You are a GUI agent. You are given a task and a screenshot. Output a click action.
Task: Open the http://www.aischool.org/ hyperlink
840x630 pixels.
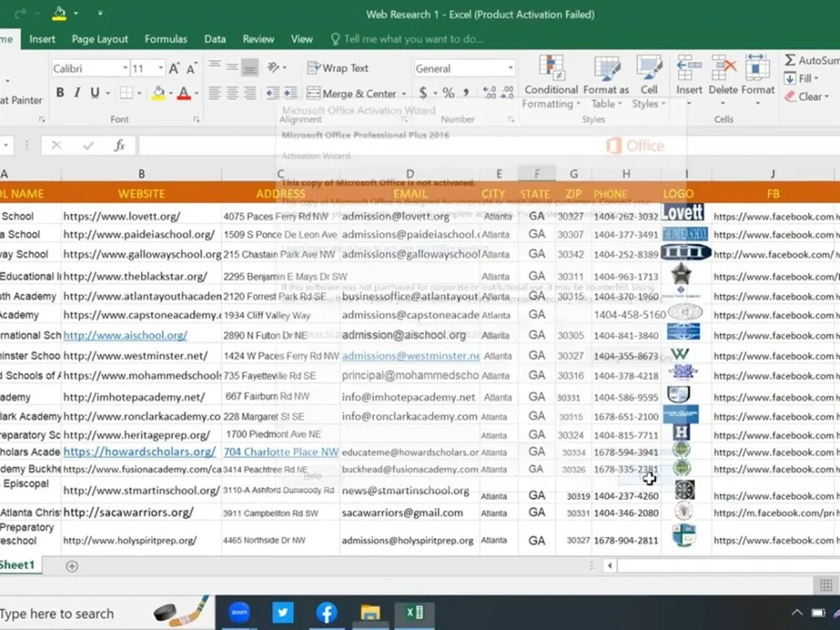(125, 335)
